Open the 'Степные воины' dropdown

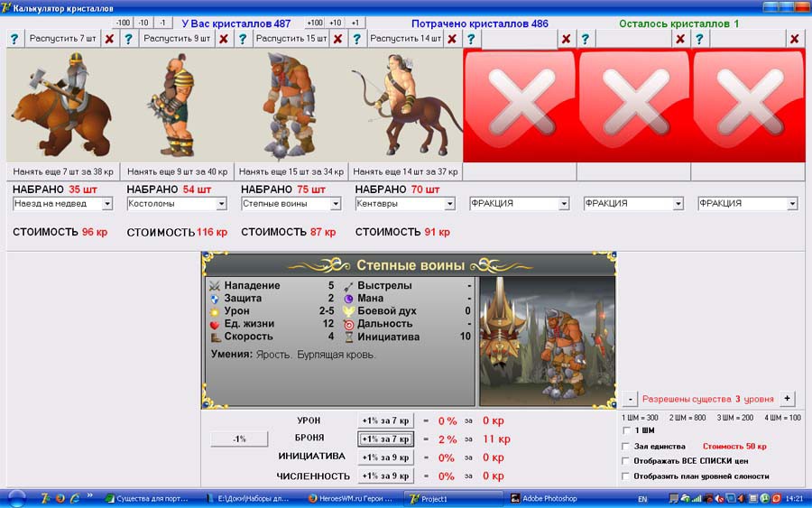click(336, 204)
